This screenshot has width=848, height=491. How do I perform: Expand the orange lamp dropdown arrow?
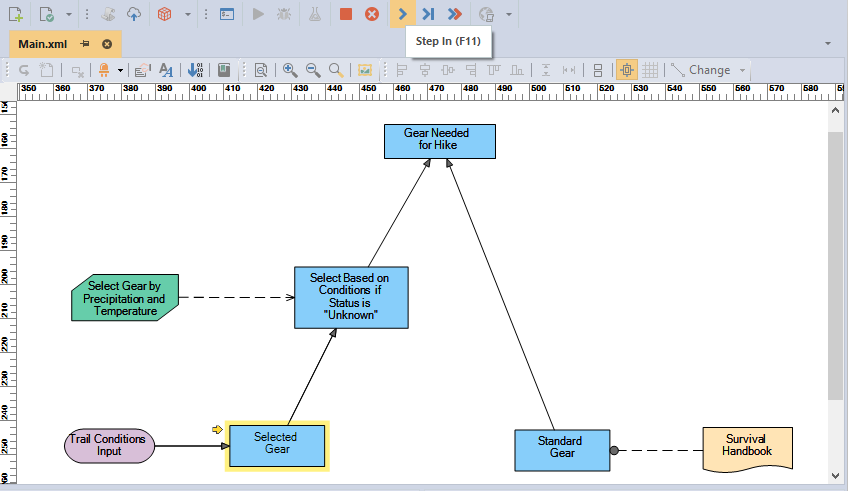120,70
